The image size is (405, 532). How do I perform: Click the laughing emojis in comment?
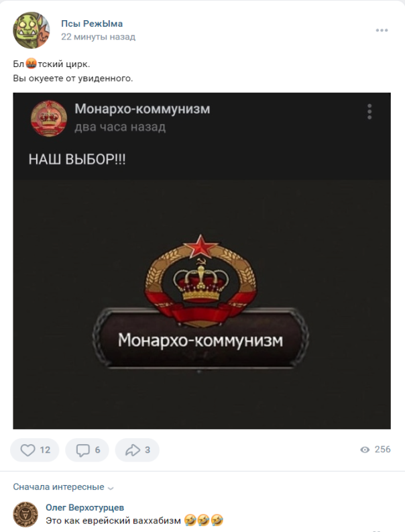point(204,520)
